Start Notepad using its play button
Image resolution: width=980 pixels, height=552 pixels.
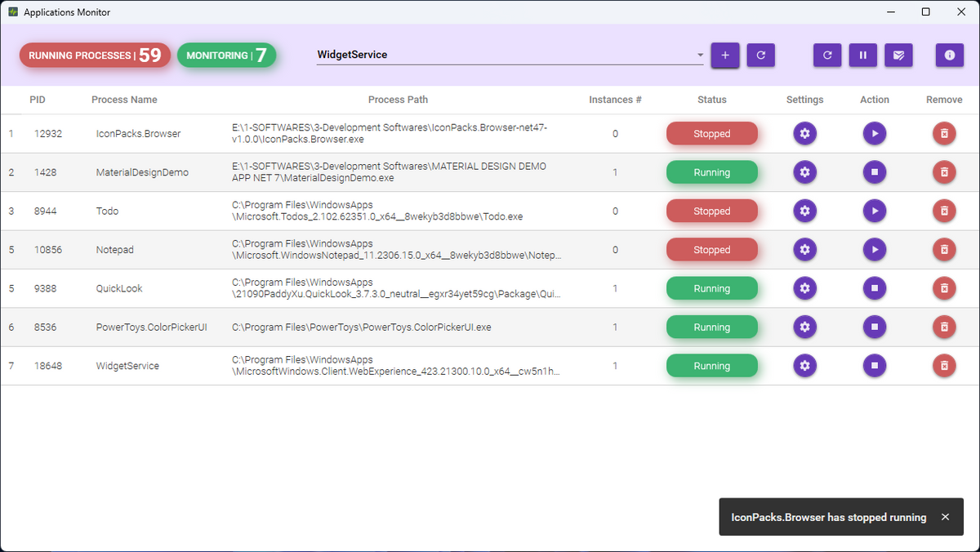pos(875,250)
